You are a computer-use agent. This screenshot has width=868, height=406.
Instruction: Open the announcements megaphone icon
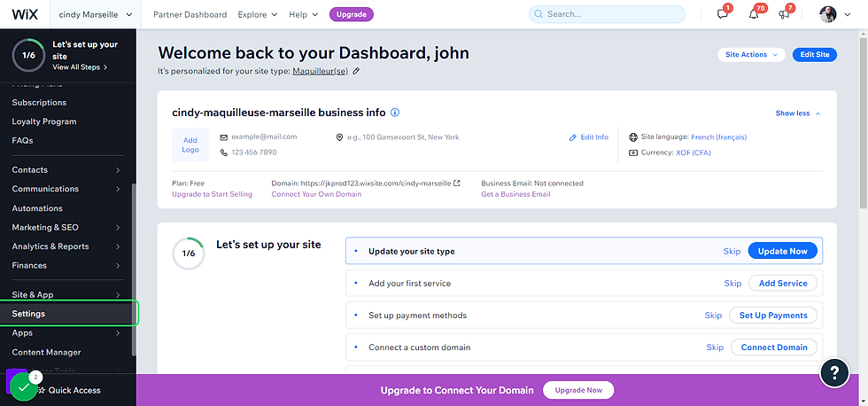pyautogui.click(x=784, y=14)
